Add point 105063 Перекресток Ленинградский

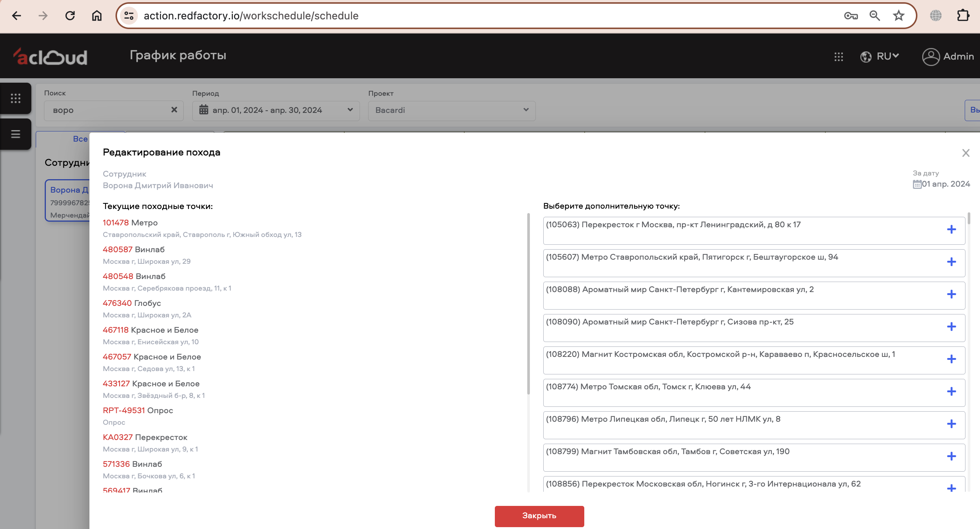point(951,229)
